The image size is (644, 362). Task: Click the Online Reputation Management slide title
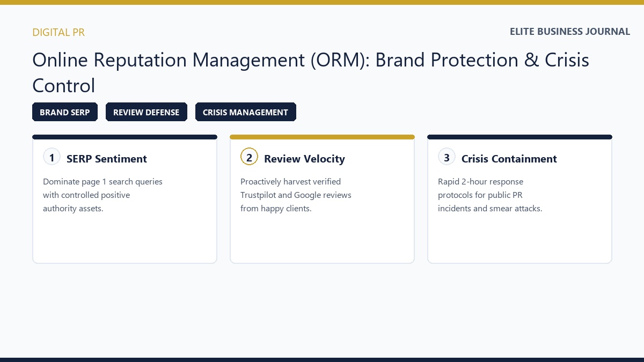coord(311,72)
